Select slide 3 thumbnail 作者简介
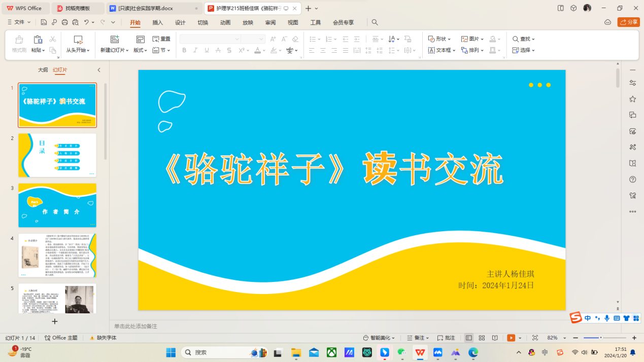 [x=57, y=205]
